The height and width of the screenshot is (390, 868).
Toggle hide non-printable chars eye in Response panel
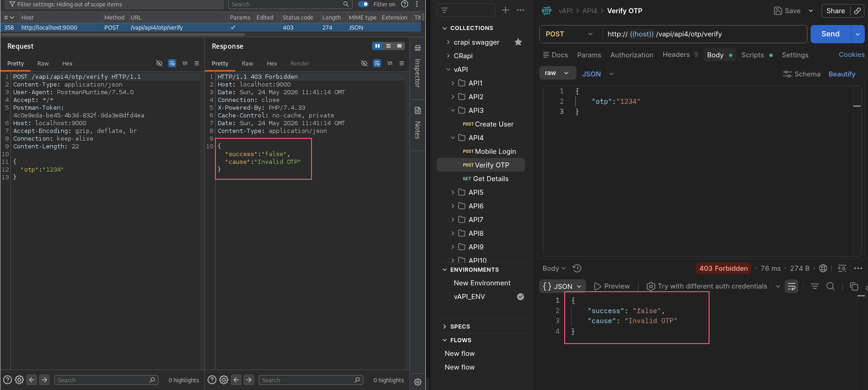[x=364, y=63]
